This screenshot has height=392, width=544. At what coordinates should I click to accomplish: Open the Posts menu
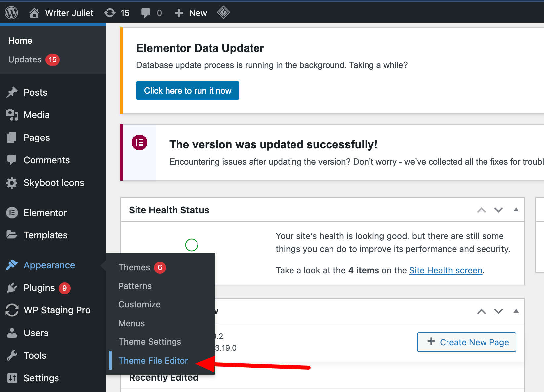(35, 92)
